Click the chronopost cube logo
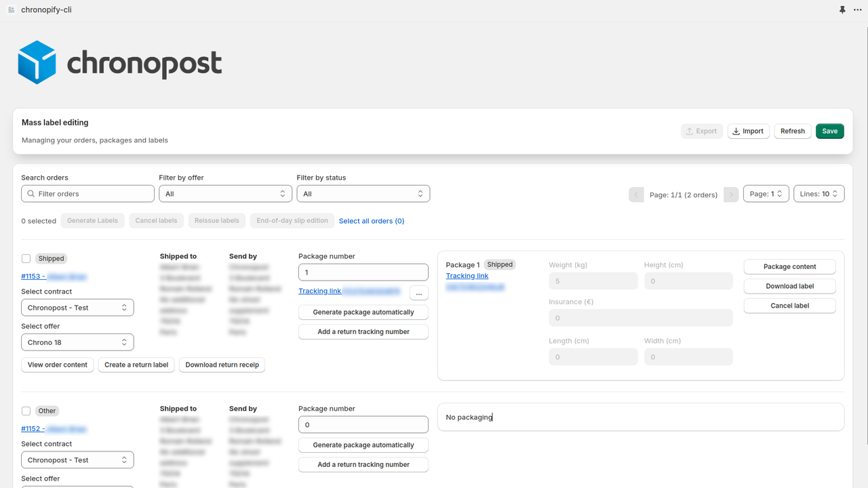The height and width of the screenshot is (488, 868). click(x=37, y=62)
